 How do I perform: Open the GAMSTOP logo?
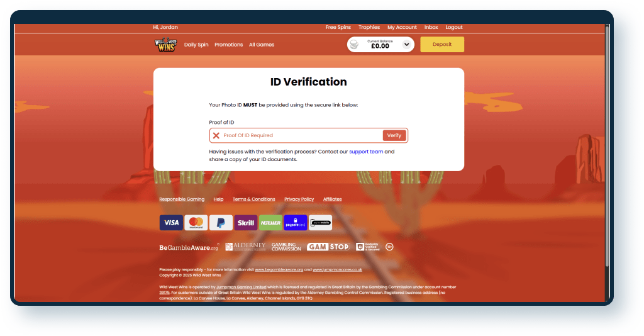(328, 247)
